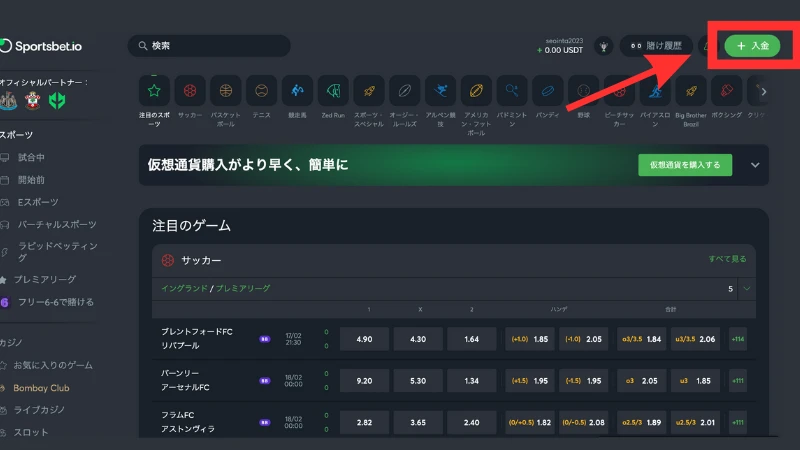The height and width of the screenshot is (450, 800).
Task: Pick Arsenal win odds 1.34
Action: click(x=471, y=381)
